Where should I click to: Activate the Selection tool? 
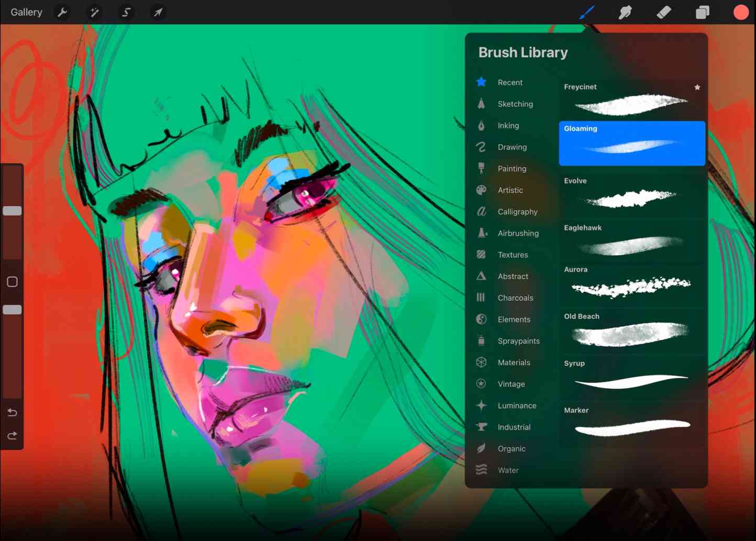(x=126, y=12)
